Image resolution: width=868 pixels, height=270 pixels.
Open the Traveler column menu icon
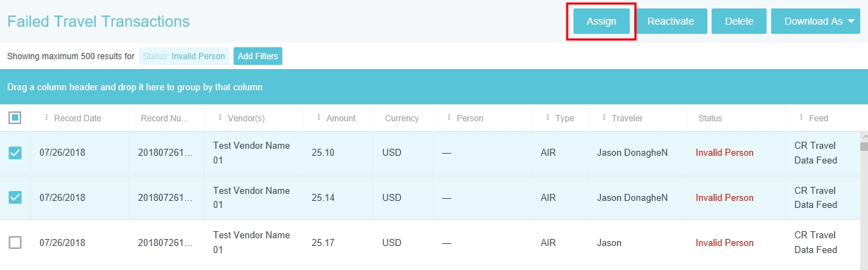coord(604,118)
